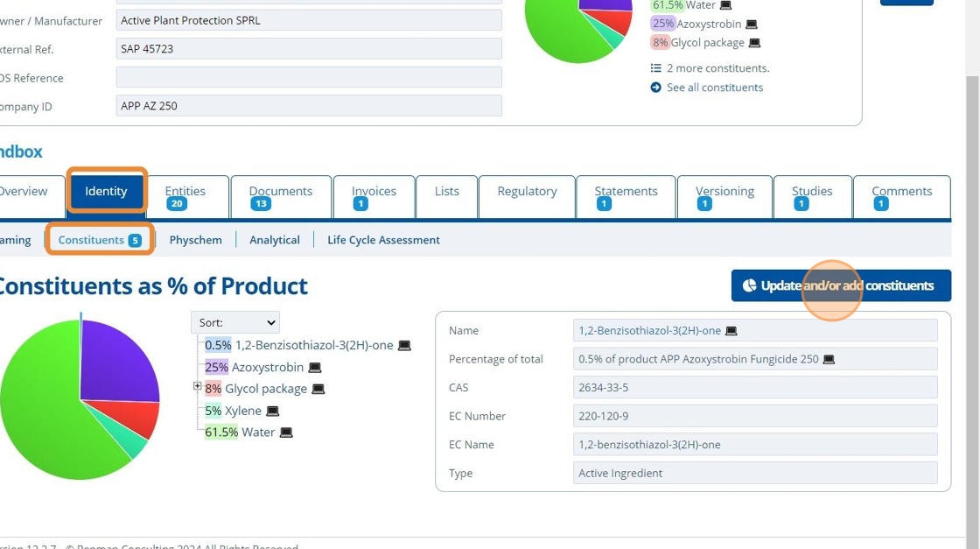
Task: Select Xylene in constituents tree
Action: [x=243, y=411]
